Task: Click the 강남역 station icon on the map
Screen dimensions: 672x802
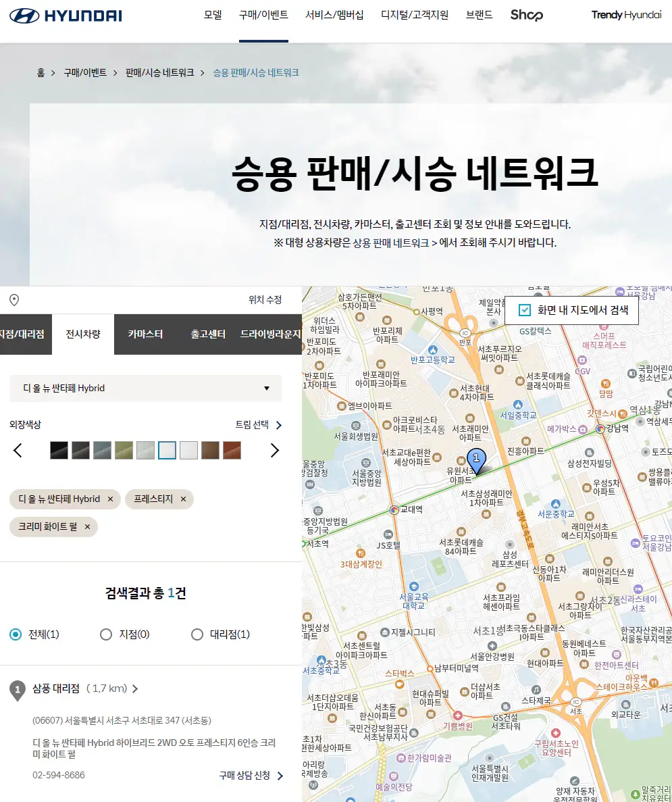Action: (600, 429)
